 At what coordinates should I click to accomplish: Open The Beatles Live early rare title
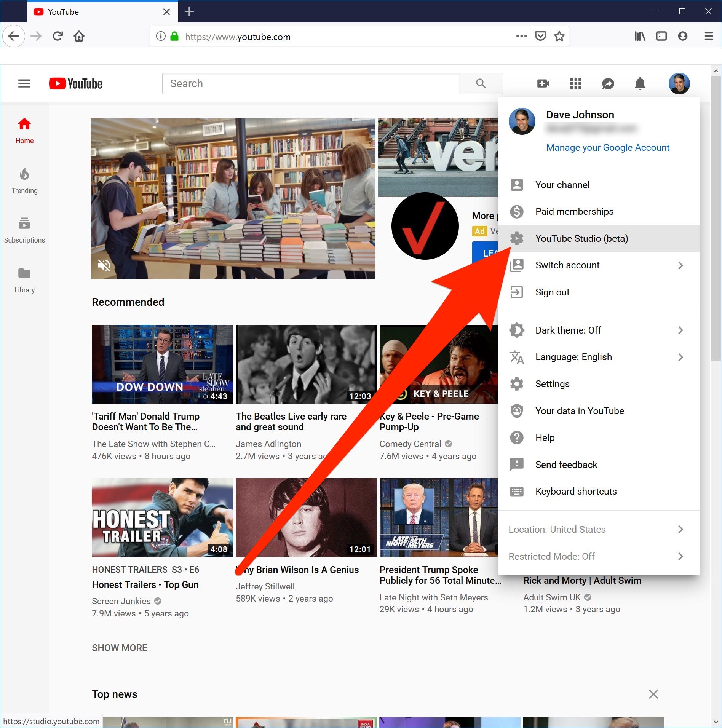(x=291, y=421)
